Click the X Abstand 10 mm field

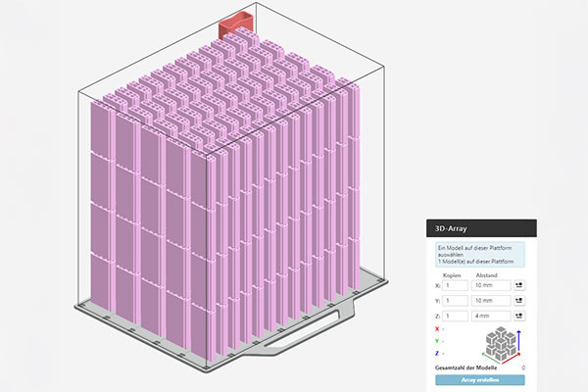490,285
